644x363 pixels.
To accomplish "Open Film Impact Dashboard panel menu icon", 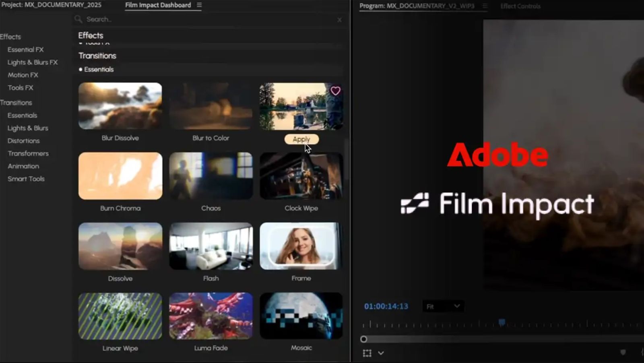I will pyautogui.click(x=199, y=5).
